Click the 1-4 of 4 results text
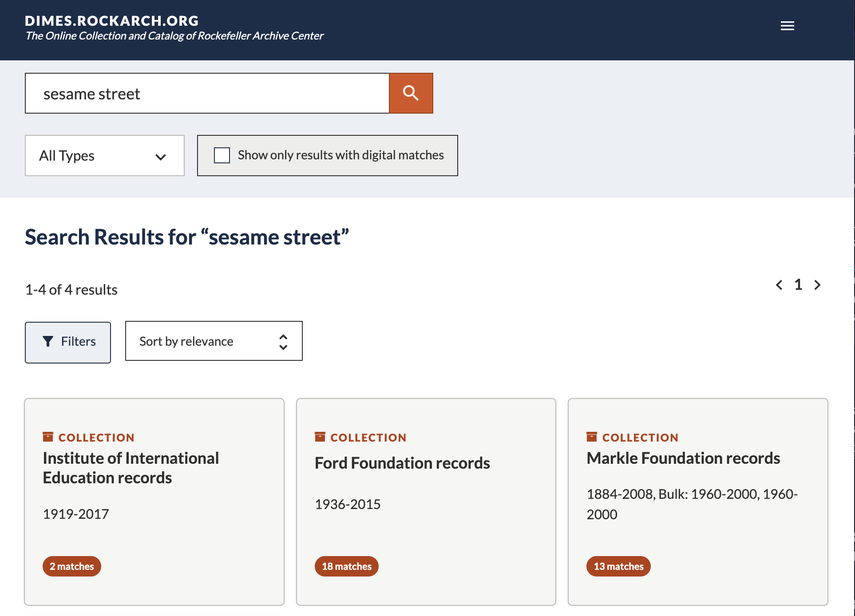This screenshot has width=855, height=616. point(71,290)
